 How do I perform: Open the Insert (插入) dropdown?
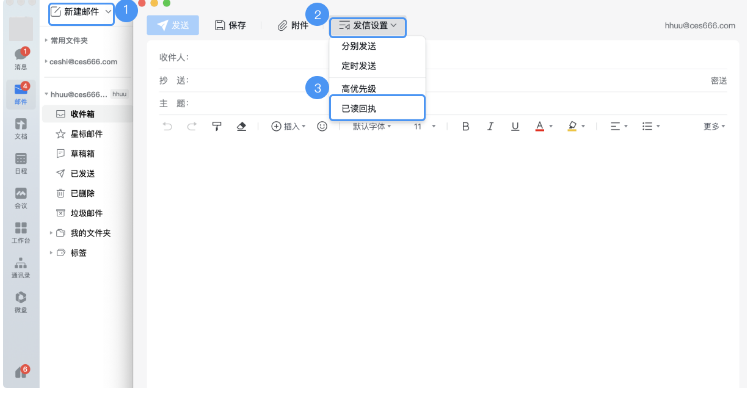click(x=288, y=126)
